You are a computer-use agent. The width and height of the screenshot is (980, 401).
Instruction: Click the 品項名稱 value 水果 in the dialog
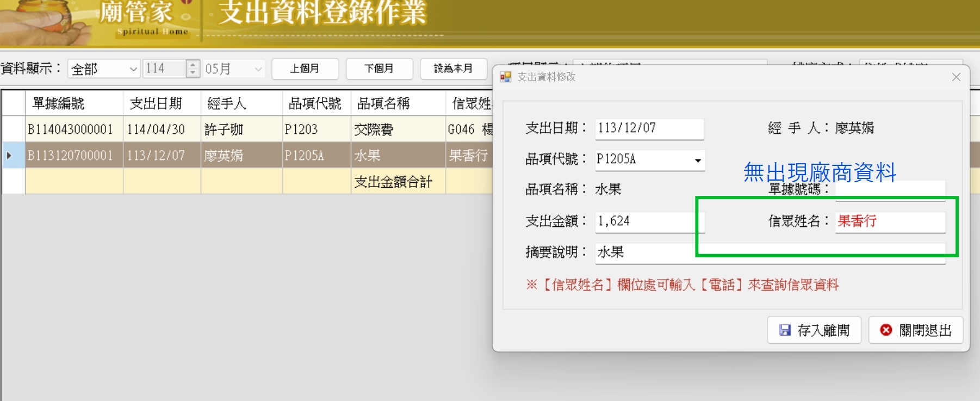608,189
